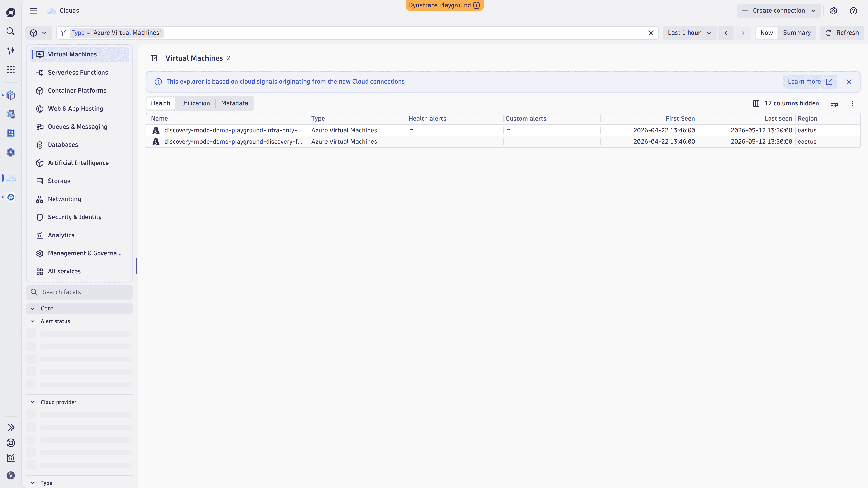Open the Last 1 hour timeframe dropdown

(x=689, y=33)
